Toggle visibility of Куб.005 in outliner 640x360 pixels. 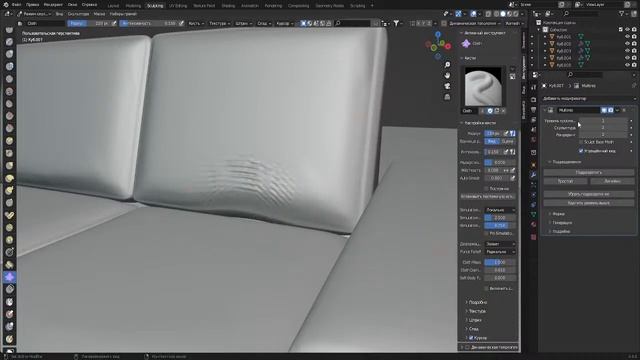pos(627,65)
